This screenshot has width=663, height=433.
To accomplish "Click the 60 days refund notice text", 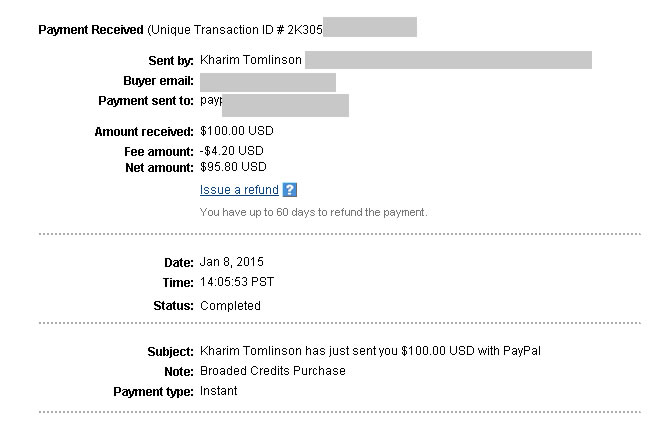I will click(x=313, y=212).
